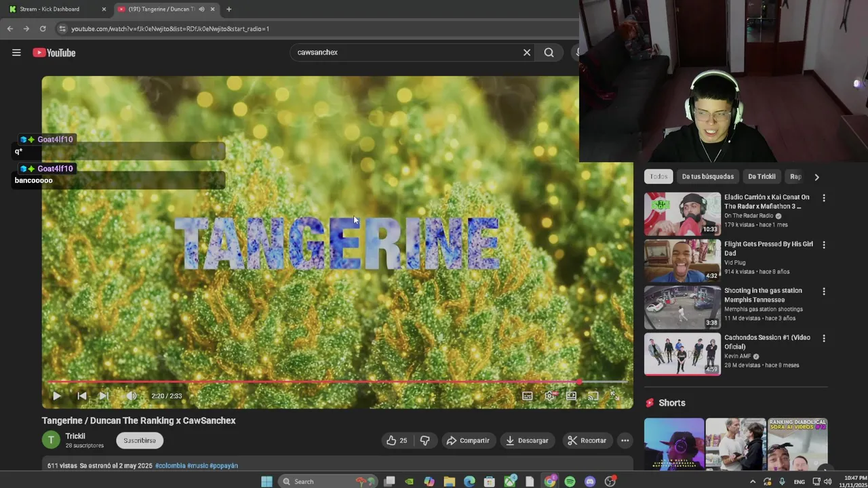Open the player settings gear
The width and height of the screenshot is (868, 488).
(550, 396)
